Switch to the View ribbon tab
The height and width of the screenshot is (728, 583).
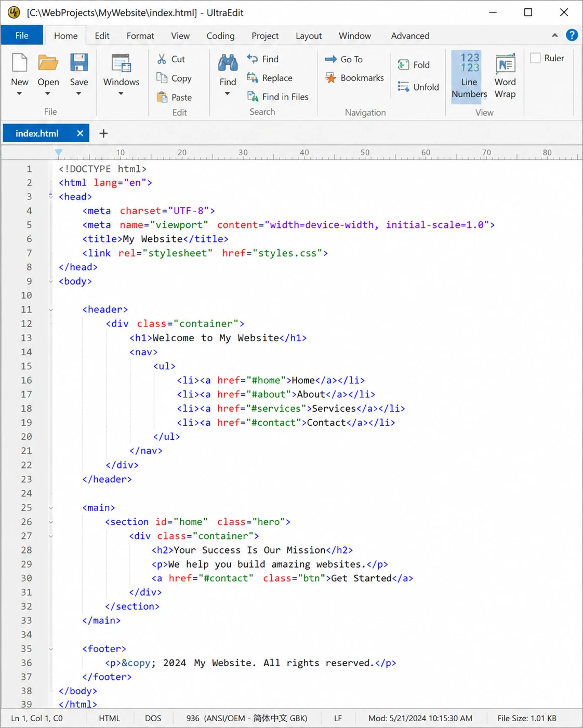tap(180, 36)
